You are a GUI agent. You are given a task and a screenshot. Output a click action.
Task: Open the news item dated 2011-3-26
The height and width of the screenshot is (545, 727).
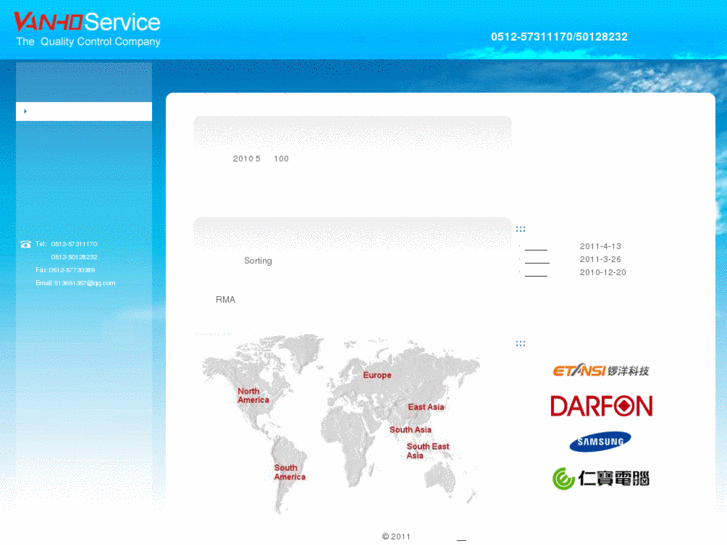[537, 260]
